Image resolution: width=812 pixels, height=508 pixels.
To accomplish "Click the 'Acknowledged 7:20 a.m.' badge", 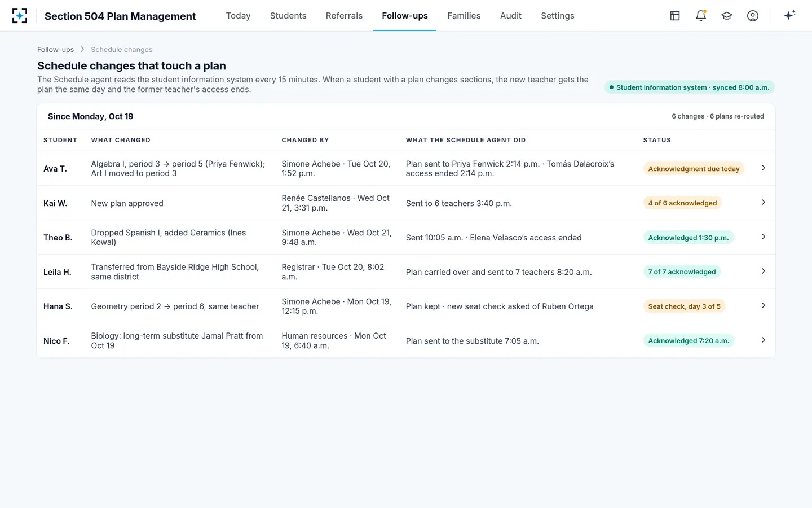I will point(689,341).
